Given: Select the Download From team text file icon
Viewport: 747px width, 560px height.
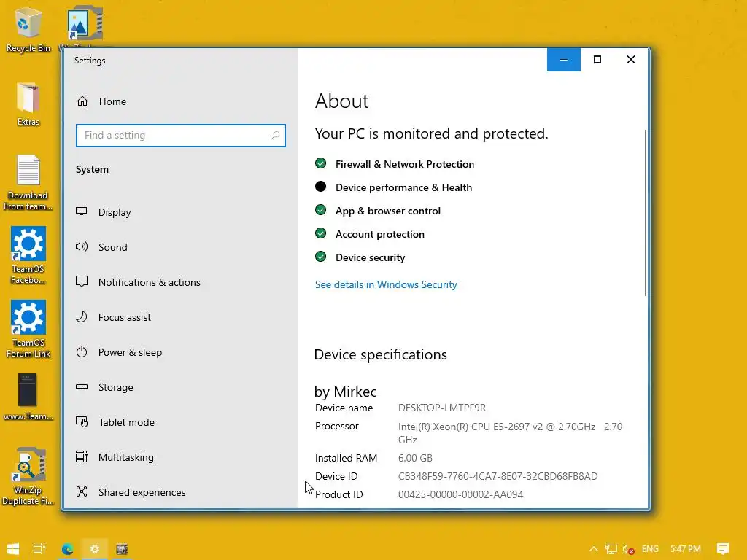Looking at the screenshot, I should (x=28, y=183).
